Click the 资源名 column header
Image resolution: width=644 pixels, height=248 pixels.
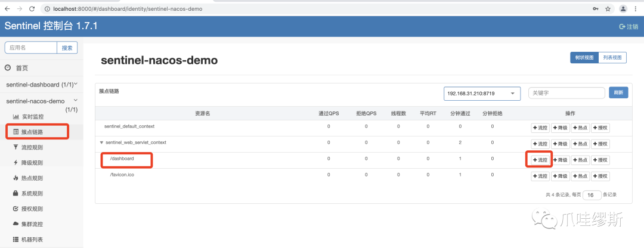203,114
